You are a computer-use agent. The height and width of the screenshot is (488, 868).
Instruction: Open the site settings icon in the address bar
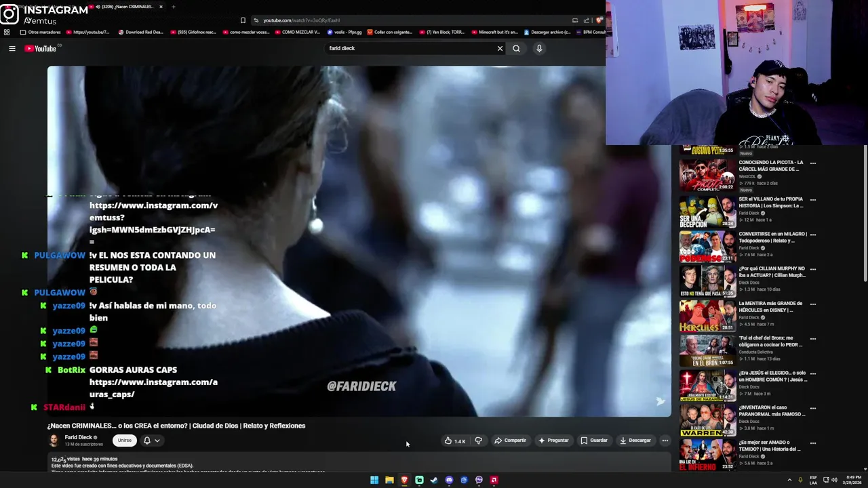pos(256,20)
